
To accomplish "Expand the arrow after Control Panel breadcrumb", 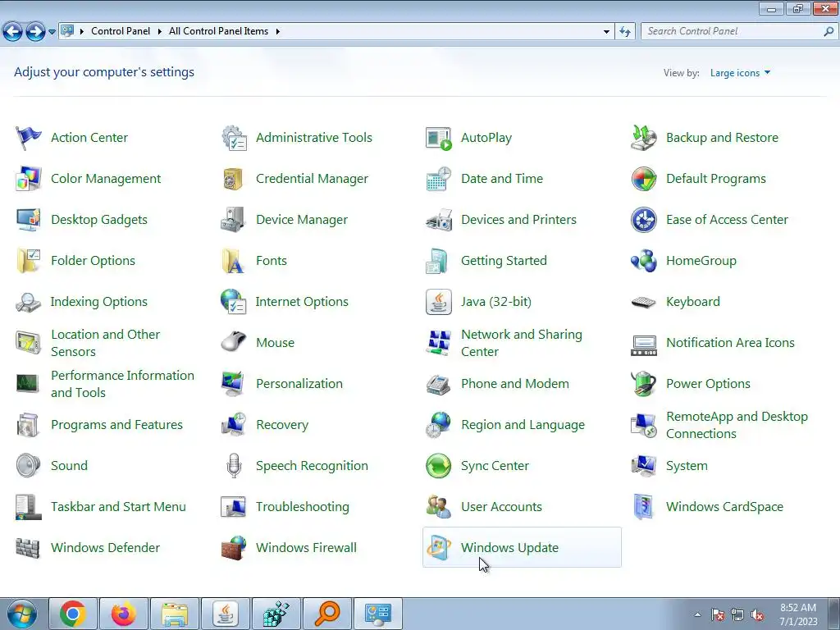I will (160, 32).
